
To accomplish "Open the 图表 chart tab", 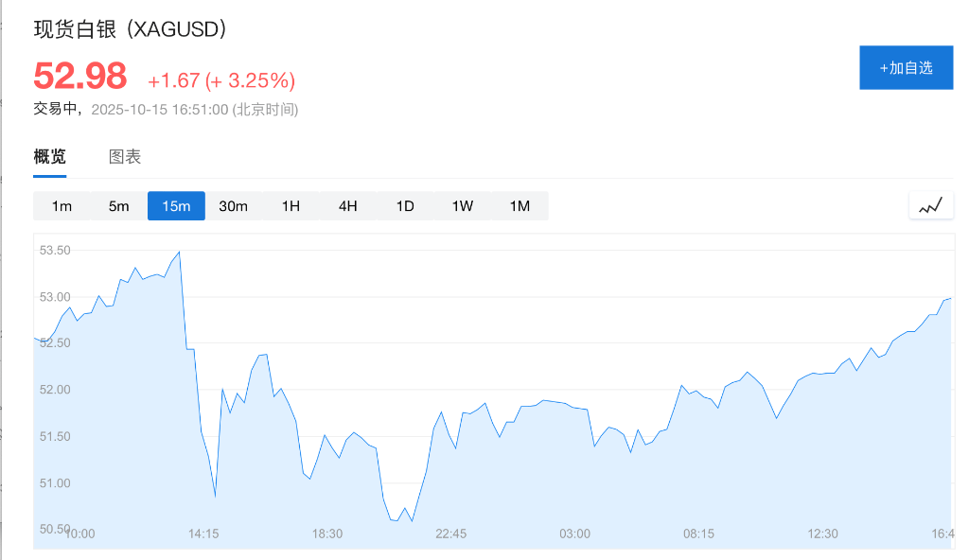I will tap(125, 157).
